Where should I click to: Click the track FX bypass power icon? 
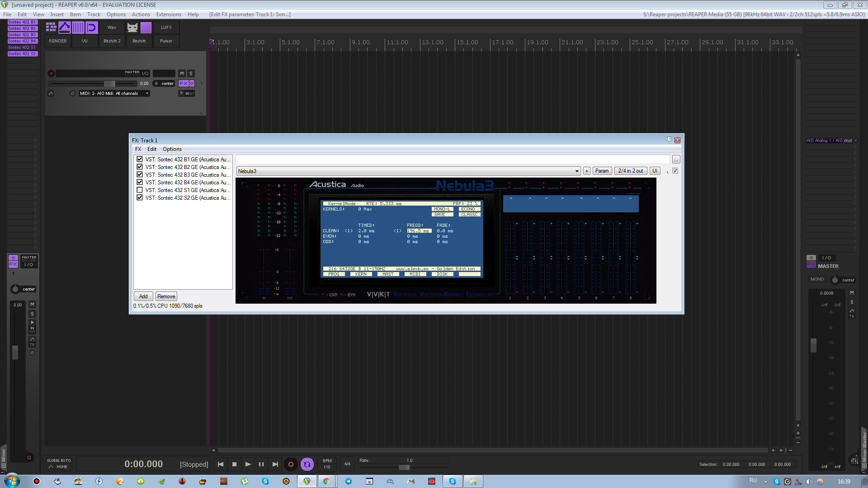tap(192, 84)
